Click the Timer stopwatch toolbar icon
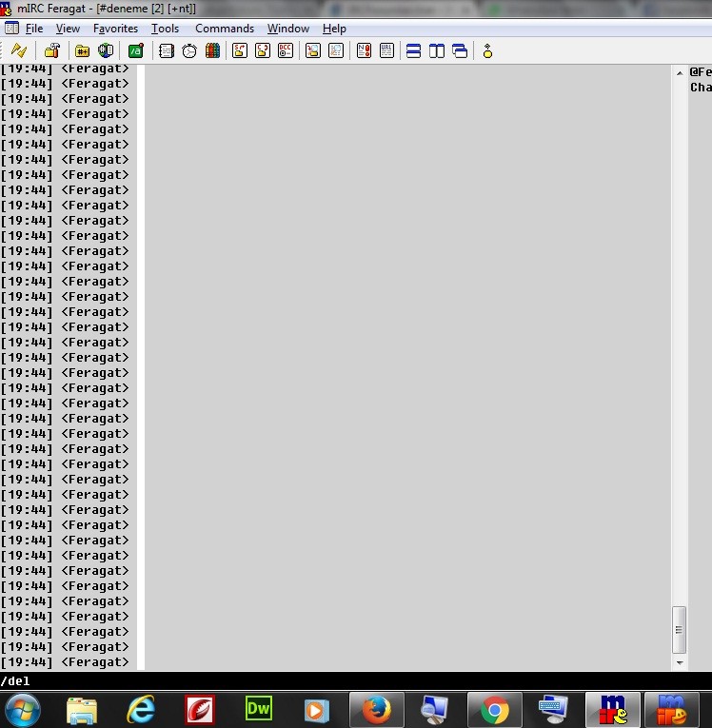This screenshot has height=728, width=712. pos(189,50)
